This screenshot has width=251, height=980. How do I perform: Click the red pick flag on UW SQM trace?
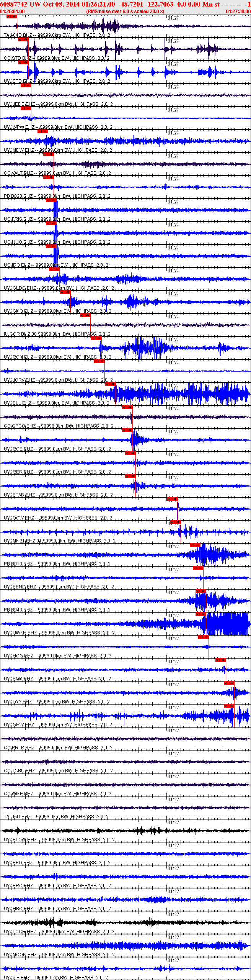(x=220, y=660)
